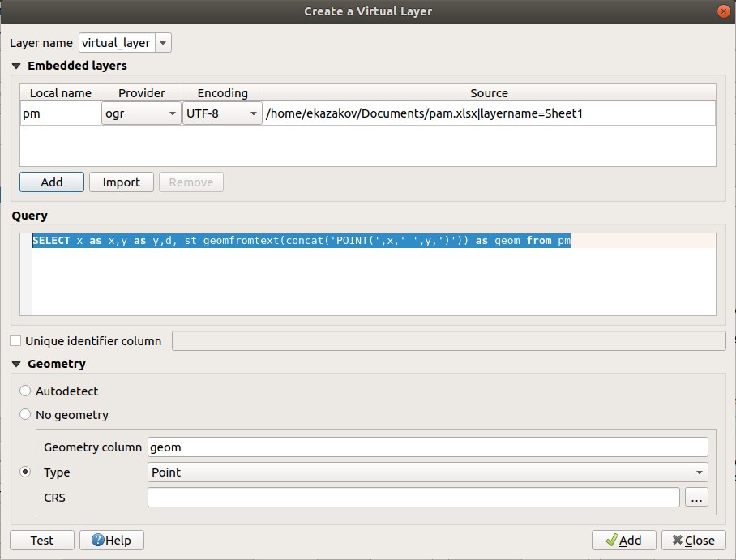Select the No geometry radio button

tap(25, 414)
